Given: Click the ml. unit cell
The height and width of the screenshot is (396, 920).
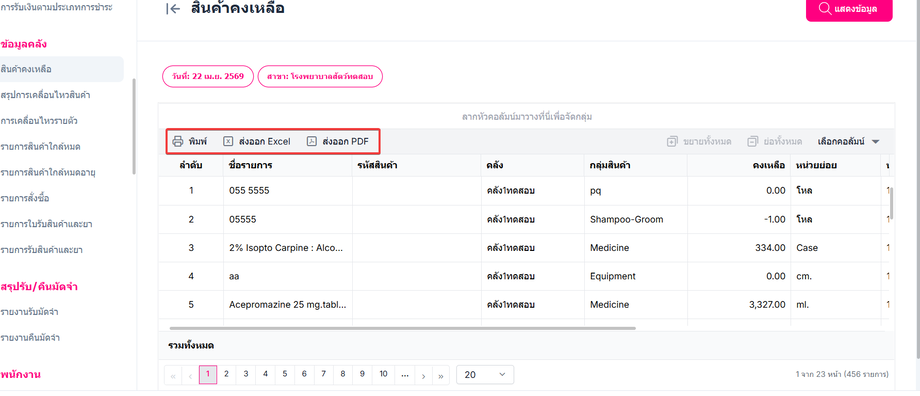Looking at the screenshot, I should [836, 304].
